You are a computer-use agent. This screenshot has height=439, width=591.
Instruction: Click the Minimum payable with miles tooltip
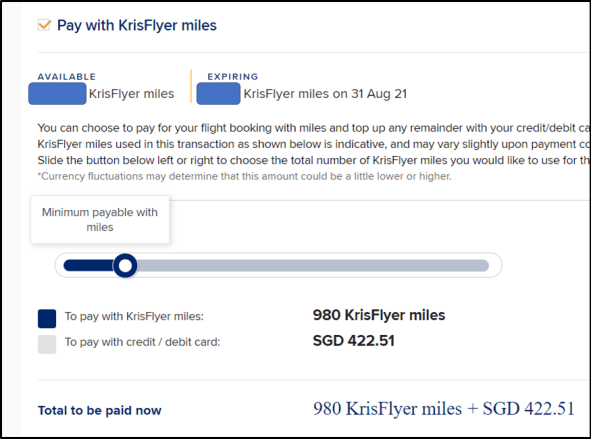coord(100,220)
